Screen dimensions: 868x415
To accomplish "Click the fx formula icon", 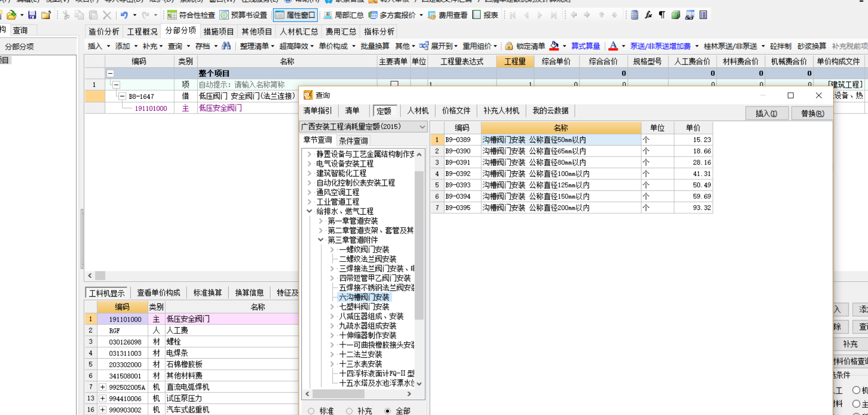I will point(648,15).
